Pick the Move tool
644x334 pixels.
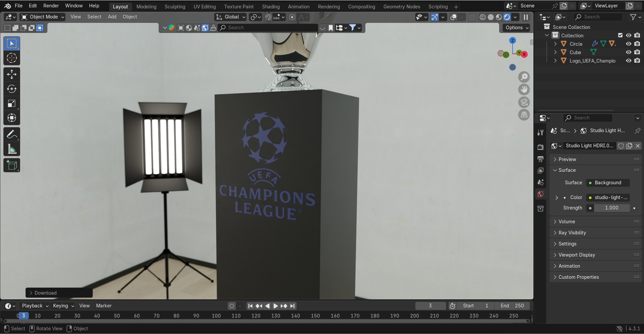12,74
